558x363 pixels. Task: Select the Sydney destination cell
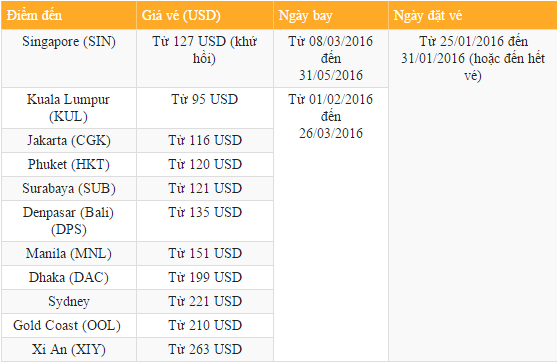point(69,301)
